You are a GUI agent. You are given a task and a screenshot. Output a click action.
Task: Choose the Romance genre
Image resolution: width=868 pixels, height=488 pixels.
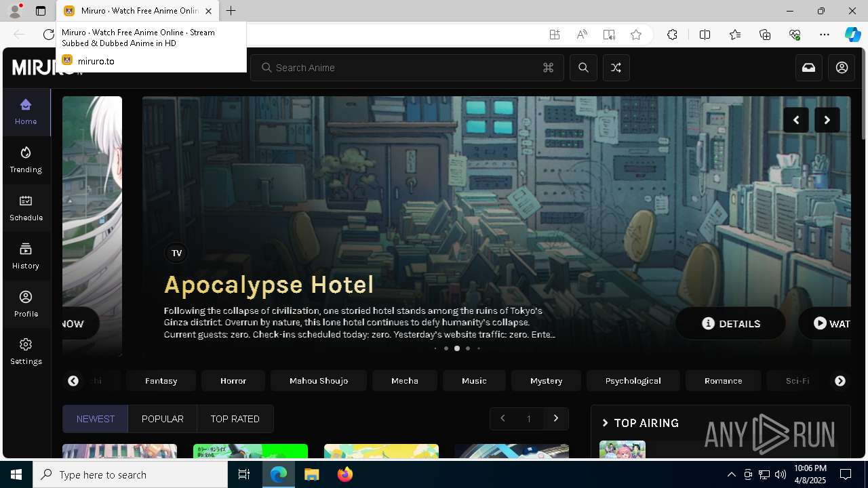pos(724,381)
